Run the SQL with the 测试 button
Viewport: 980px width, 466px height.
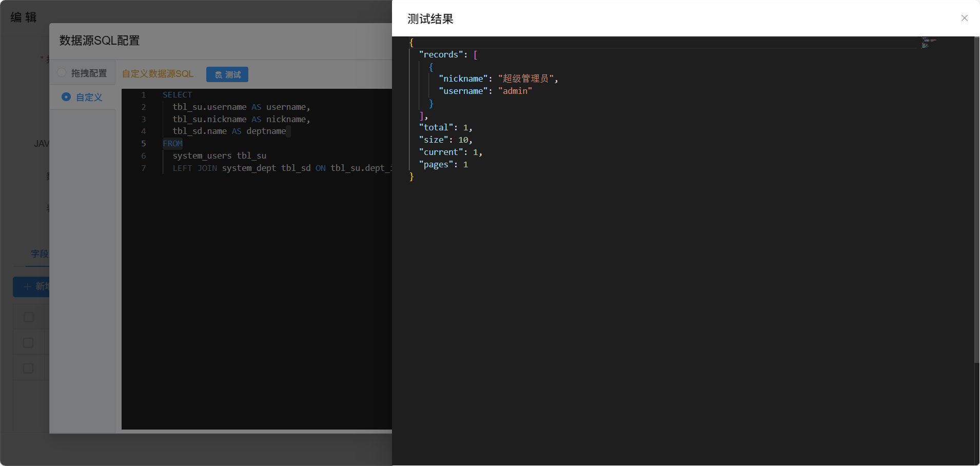(x=227, y=74)
